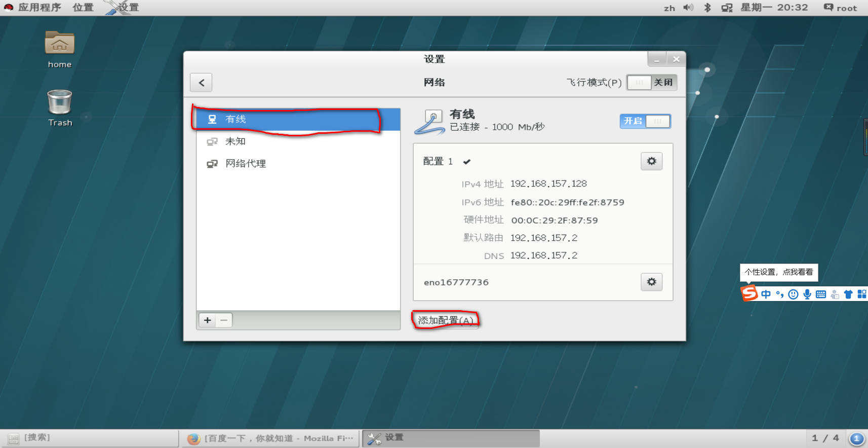Expand the root user menu

pyautogui.click(x=840, y=8)
